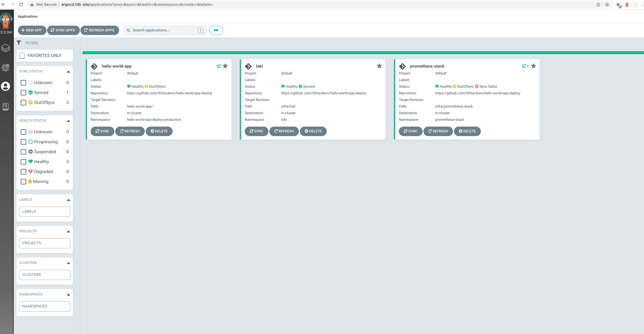Click the slash shortcut key hint

[x=201, y=30]
